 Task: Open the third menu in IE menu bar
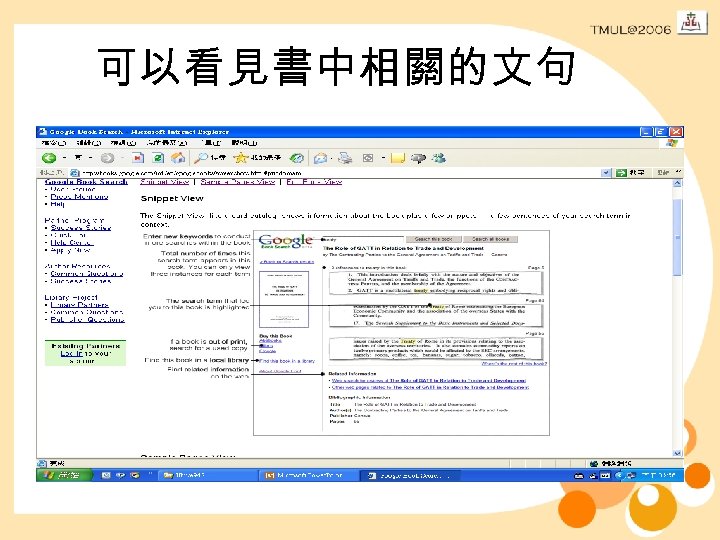pyautogui.click(x=123, y=143)
